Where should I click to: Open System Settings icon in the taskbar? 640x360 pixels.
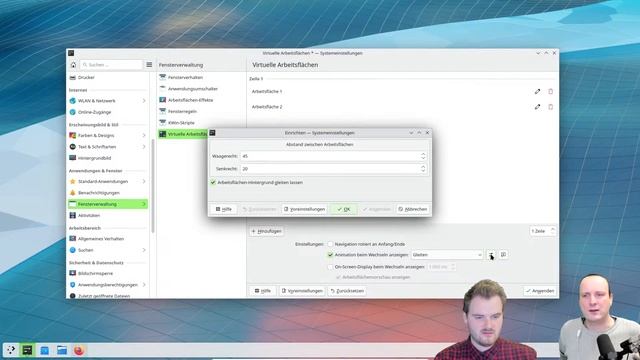point(27,350)
